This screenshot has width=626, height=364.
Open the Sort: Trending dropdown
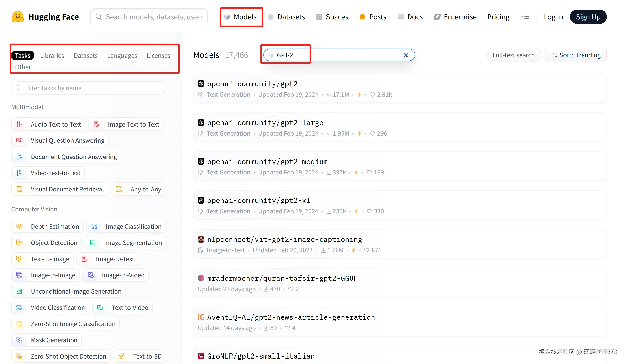(575, 55)
